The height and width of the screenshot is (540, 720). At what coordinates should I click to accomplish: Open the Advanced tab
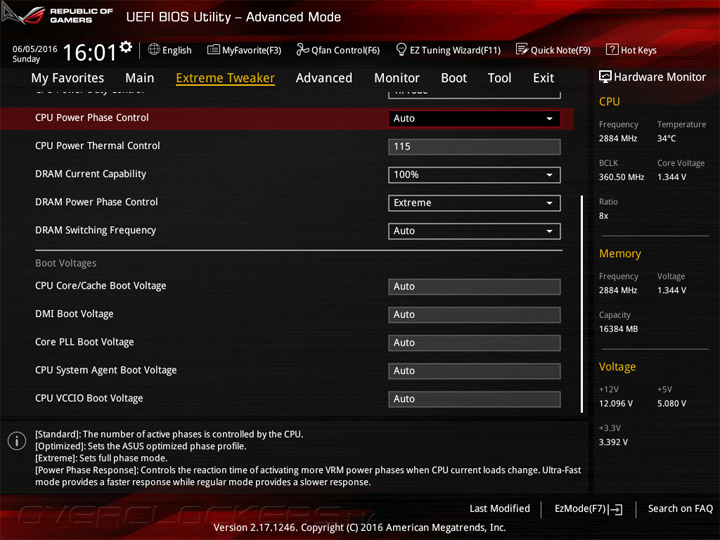click(x=324, y=78)
